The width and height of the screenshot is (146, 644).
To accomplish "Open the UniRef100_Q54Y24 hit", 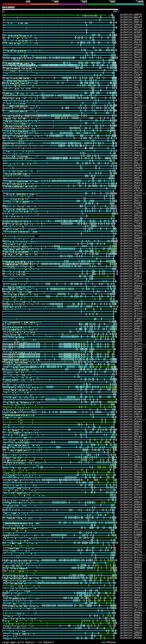I will [131, 55].
